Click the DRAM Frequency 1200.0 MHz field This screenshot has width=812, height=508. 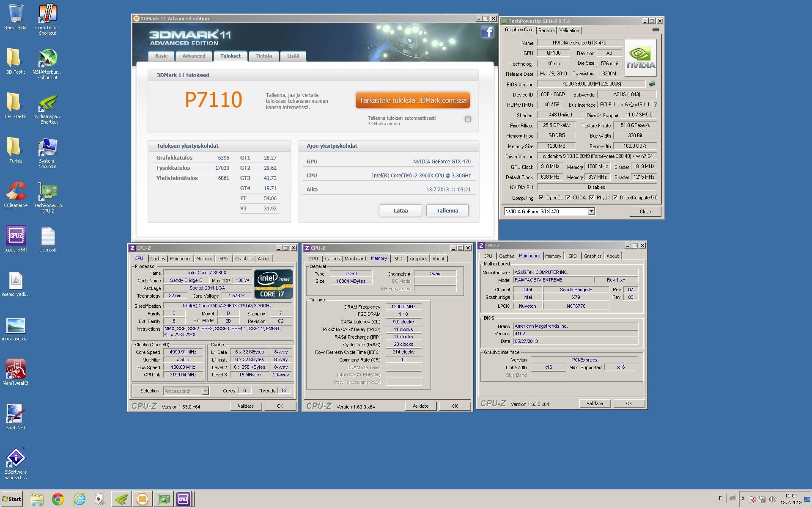coord(403,306)
